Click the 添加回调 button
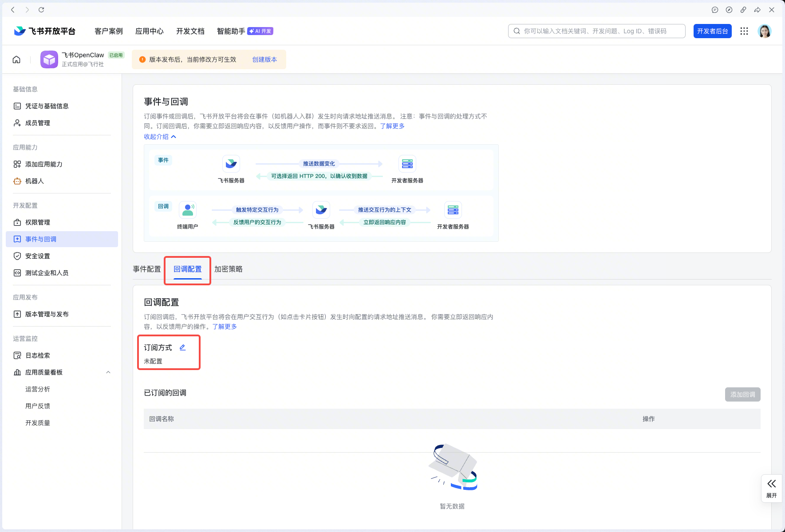The height and width of the screenshot is (532, 785). pos(743,394)
